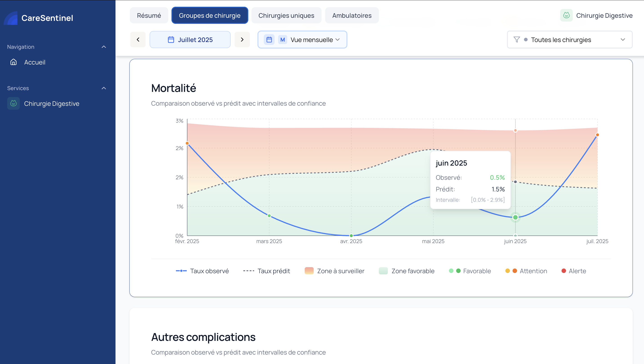Click the Chirurgie Digestive icon in the top-right header
The height and width of the screenshot is (364, 644).
coord(566,15)
